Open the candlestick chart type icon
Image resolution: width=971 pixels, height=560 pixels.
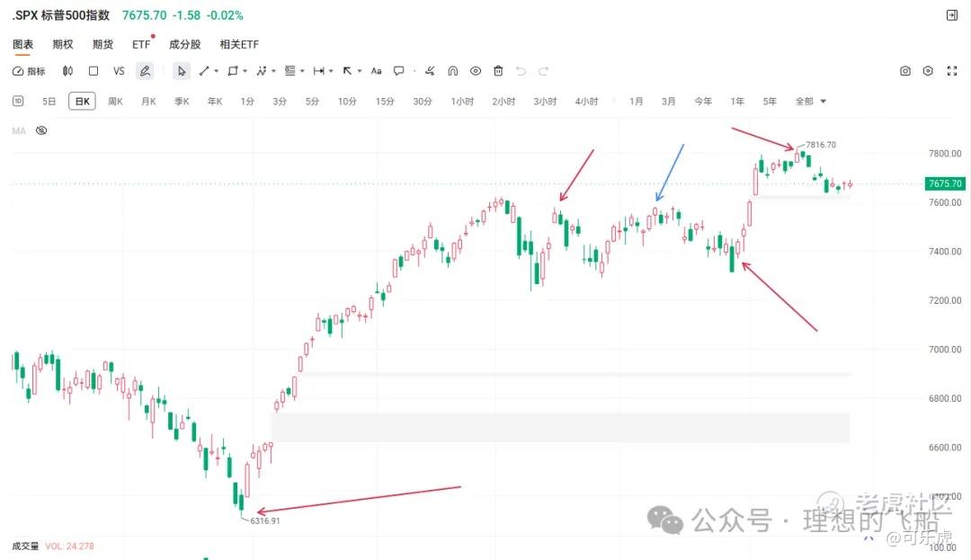tap(67, 71)
